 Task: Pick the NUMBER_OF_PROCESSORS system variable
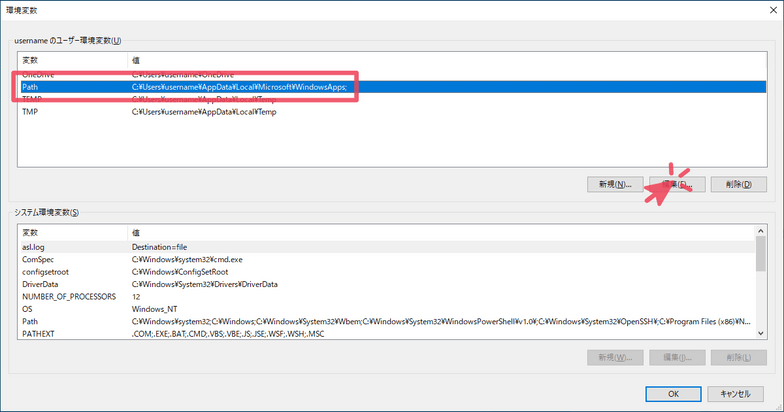[x=68, y=297]
